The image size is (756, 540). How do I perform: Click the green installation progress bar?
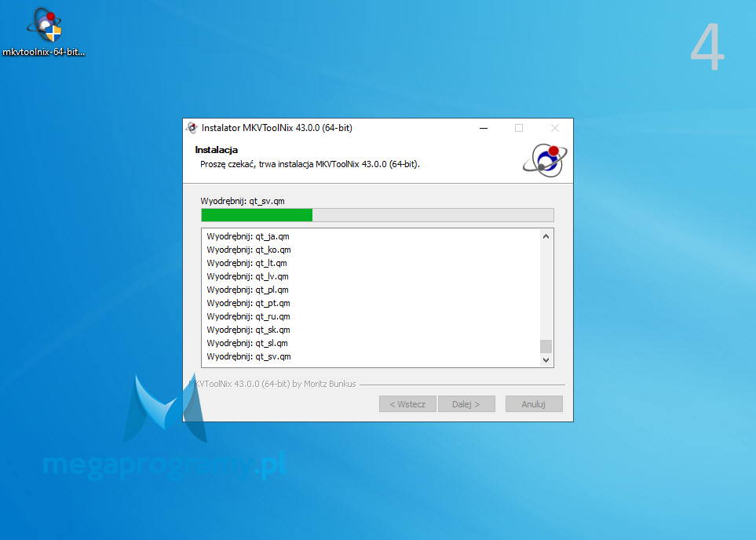pos(378,215)
